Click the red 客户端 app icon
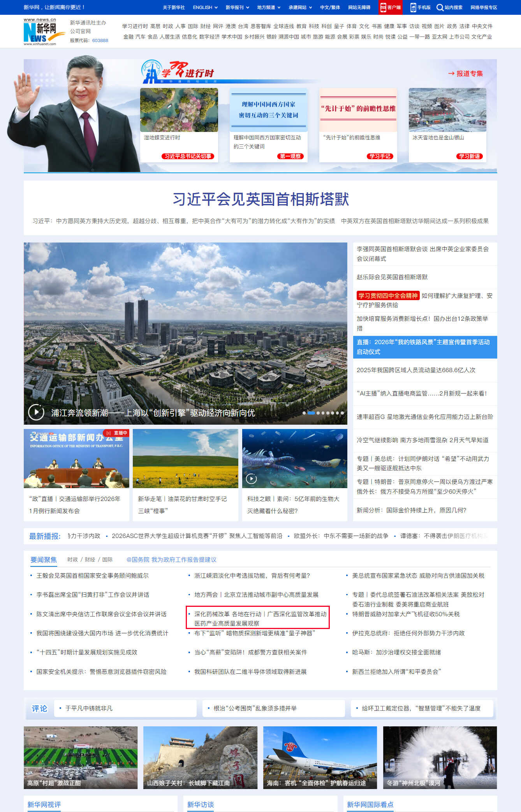The width and height of the screenshot is (521, 812). coord(383,7)
